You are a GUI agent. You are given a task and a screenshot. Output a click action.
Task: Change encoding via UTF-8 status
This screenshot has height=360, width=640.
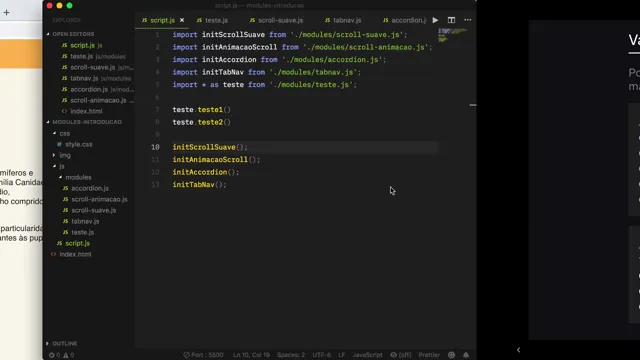322,355
